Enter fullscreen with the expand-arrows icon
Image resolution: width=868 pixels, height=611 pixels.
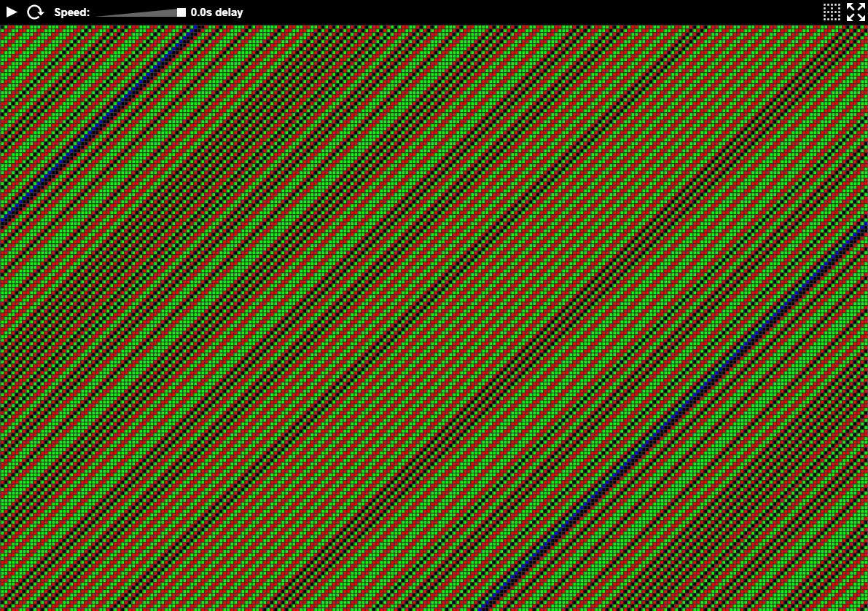point(856,12)
